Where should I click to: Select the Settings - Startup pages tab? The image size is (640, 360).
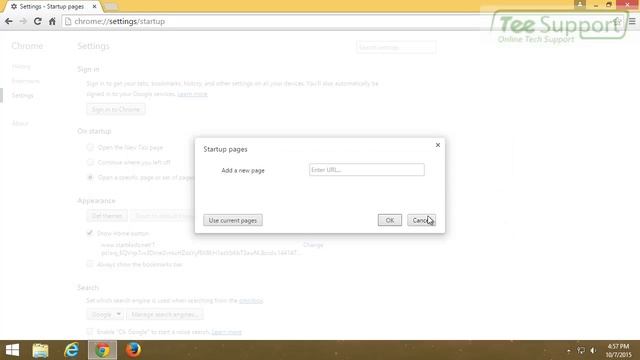51,7
